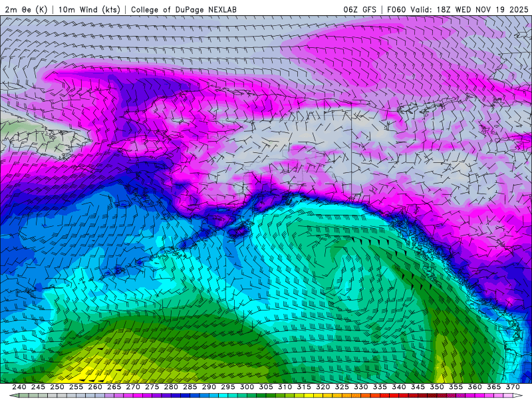Click the '10m Wind (kts)' title label
Image resolution: width=532 pixels, height=399 pixels.
click(89, 9)
